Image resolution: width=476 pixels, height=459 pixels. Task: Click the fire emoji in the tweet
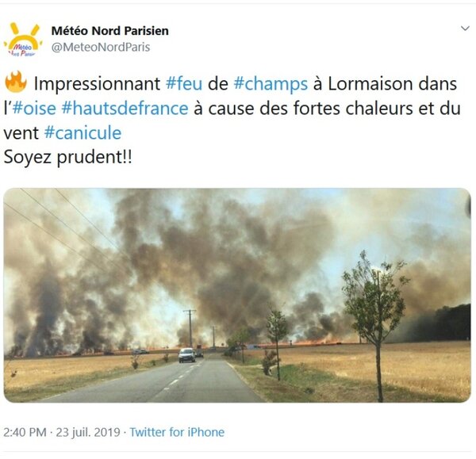16,82
